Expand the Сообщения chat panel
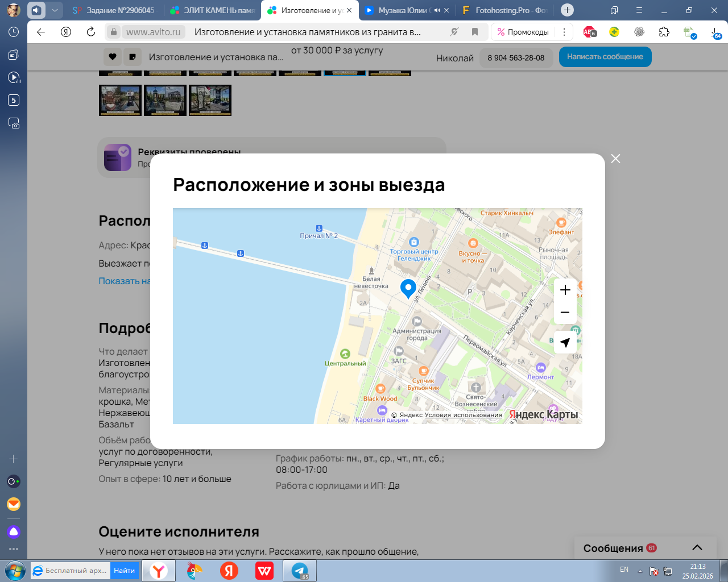728x582 pixels. coord(697,548)
